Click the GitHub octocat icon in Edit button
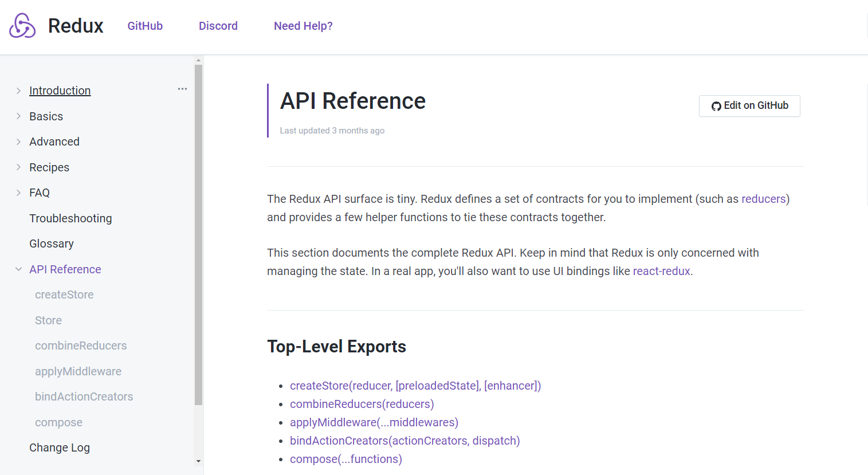The height and width of the screenshot is (475, 868). 716,106
